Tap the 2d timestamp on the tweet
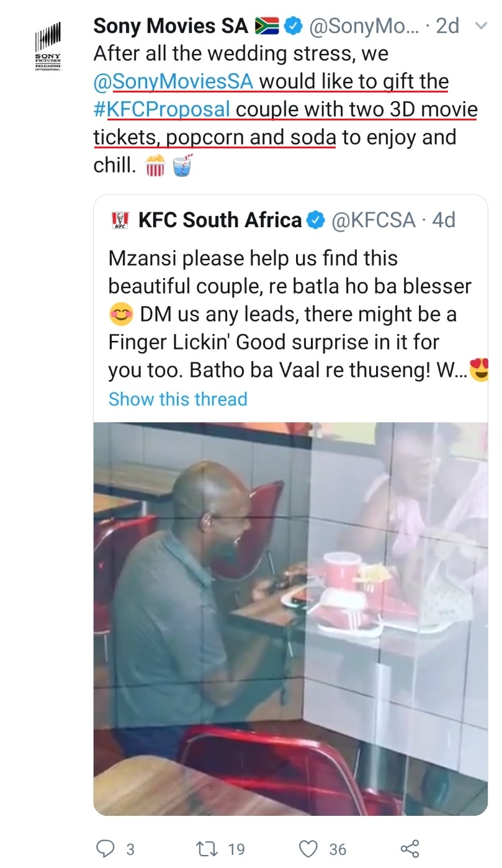The width and height of the screenshot is (502, 868). (x=447, y=26)
